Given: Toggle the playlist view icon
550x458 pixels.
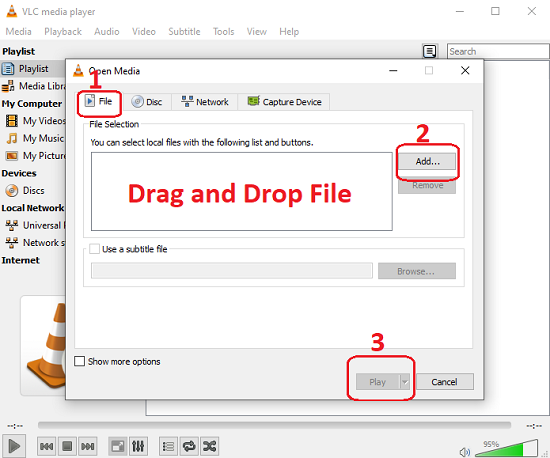Looking at the screenshot, I should [168, 446].
